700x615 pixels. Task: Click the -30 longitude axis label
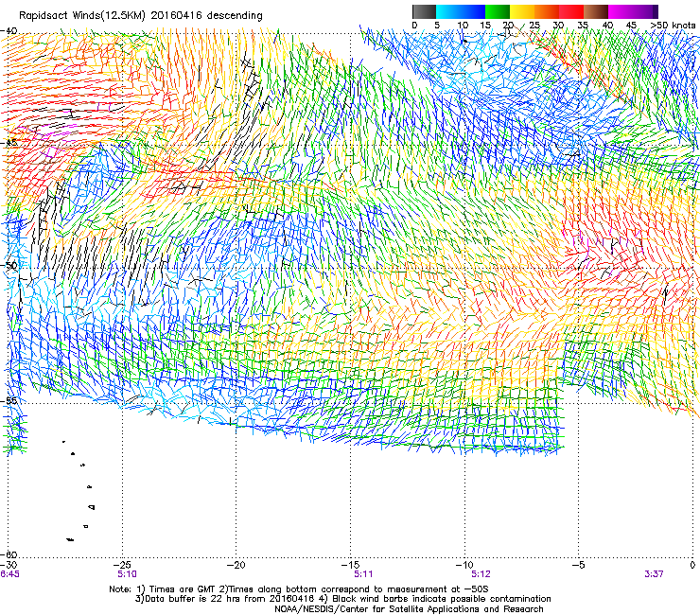(9, 565)
